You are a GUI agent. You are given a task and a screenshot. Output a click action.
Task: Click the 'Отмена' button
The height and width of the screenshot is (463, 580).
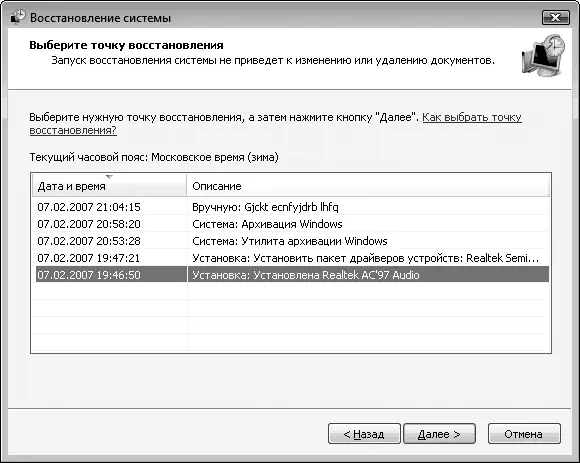(524, 434)
